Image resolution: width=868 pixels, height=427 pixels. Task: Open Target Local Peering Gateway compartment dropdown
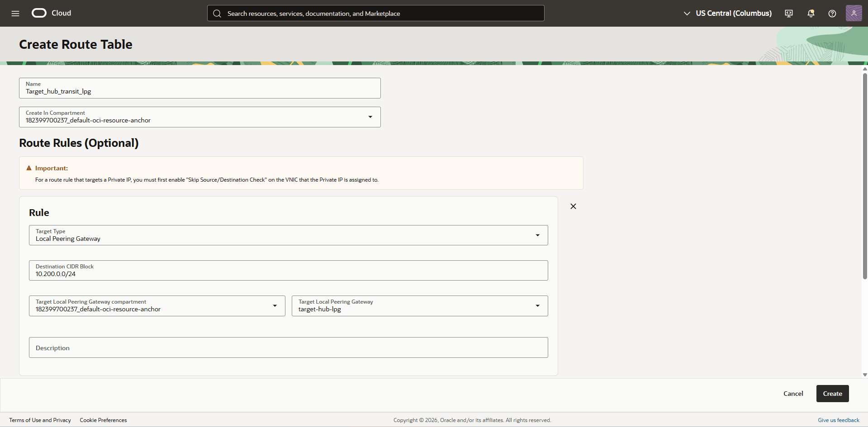pos(157,306)
